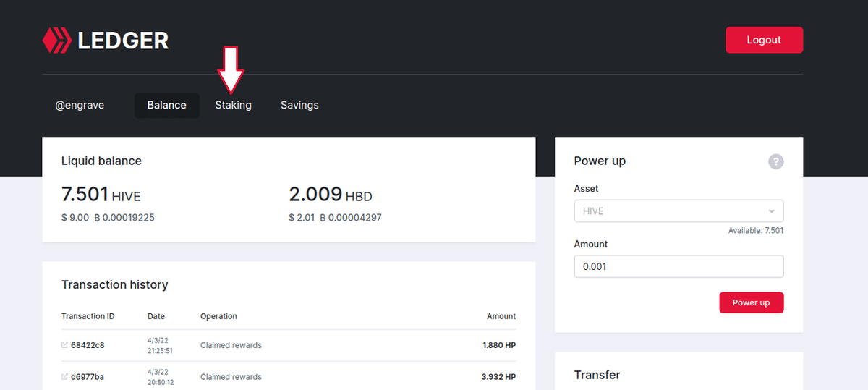Screen dimensions: 868x390
Task: Switch to the Savings tab
Action: tap(299, 105)
